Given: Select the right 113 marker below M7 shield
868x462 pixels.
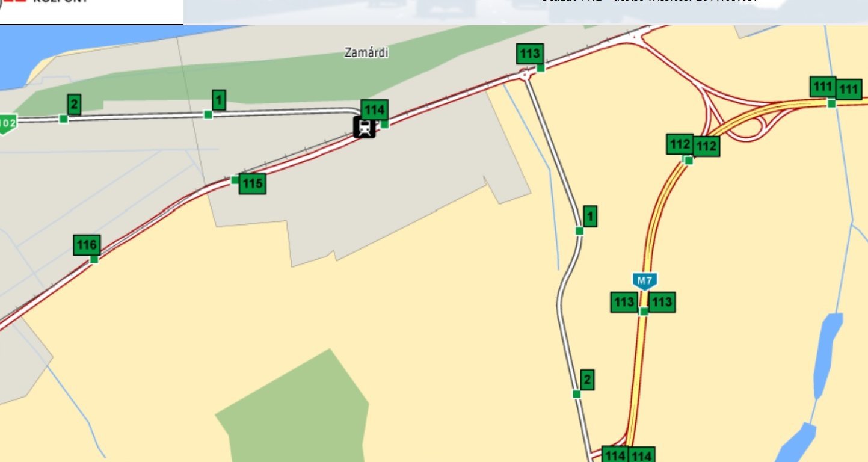Looking at the screenshot, I should point(662,302).
